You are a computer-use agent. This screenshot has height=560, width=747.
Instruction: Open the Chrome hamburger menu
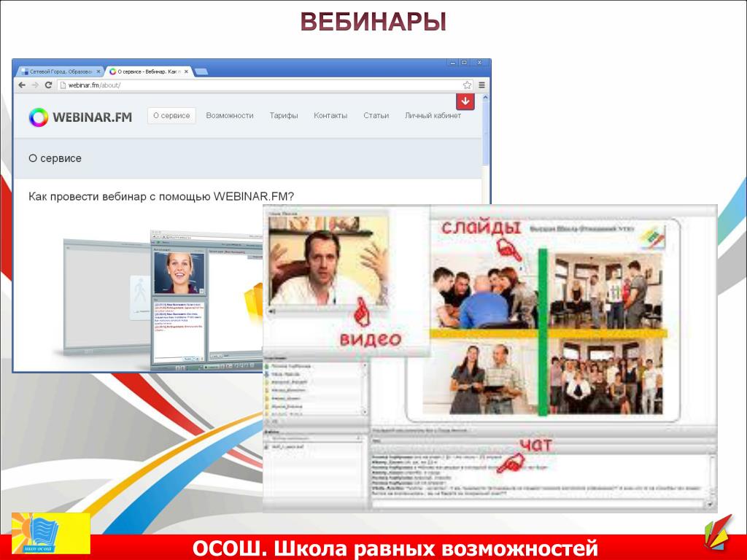click(x=481, y=85)
